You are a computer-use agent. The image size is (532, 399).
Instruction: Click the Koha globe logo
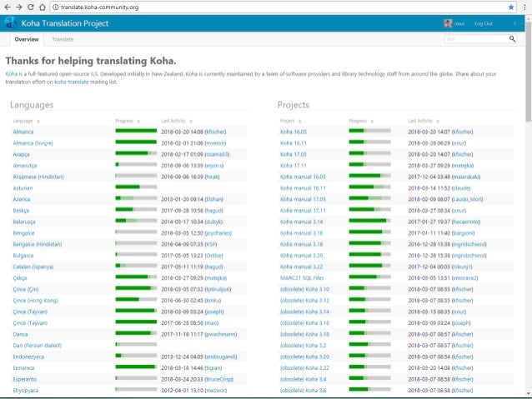pos(11,23)
